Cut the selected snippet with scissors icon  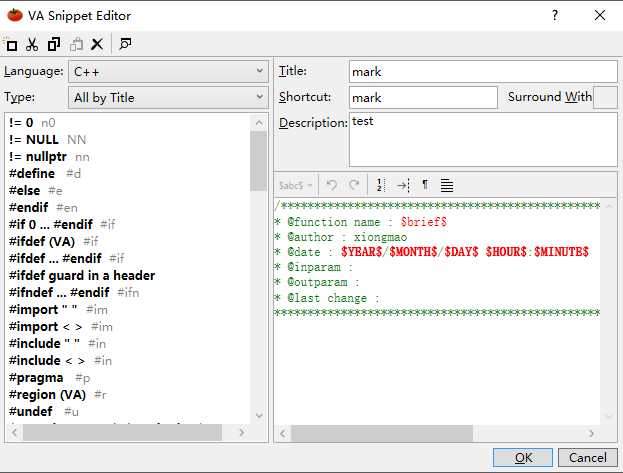point(32,44)
